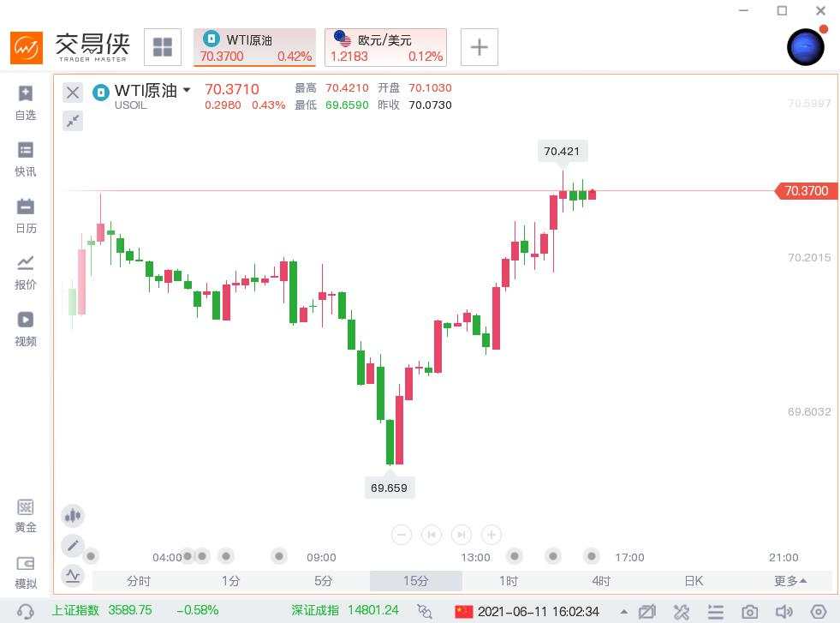
Task: Click 上证指数 3589.75 in status bar
Action: pyautogui.click(x=102, y=610)
